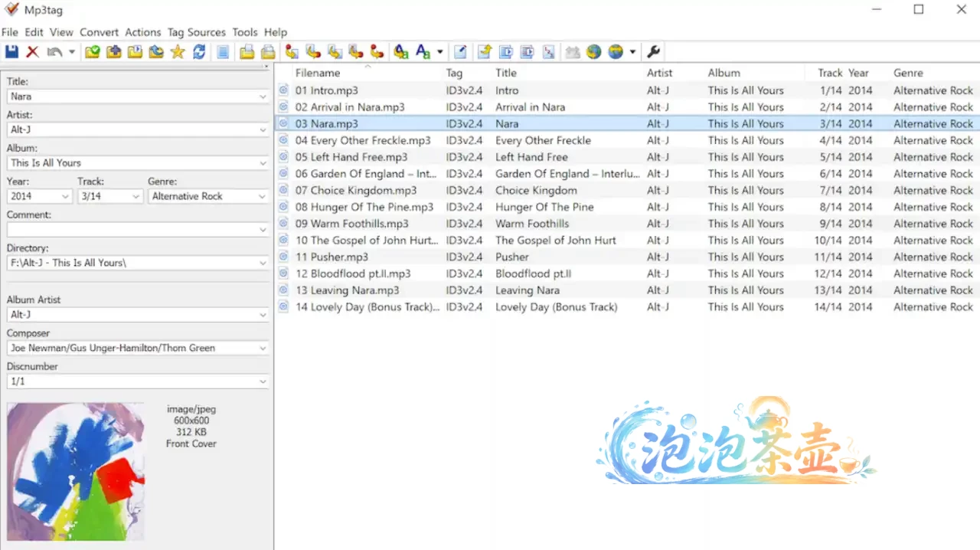The width and height of the screenshot is (980, 550).
Task: Sort by the Album column header
Action: [724, 73]
